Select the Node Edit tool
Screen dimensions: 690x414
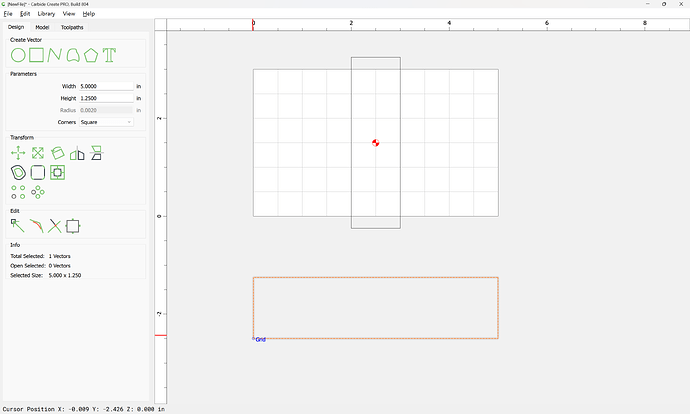(x=18, y=226)
